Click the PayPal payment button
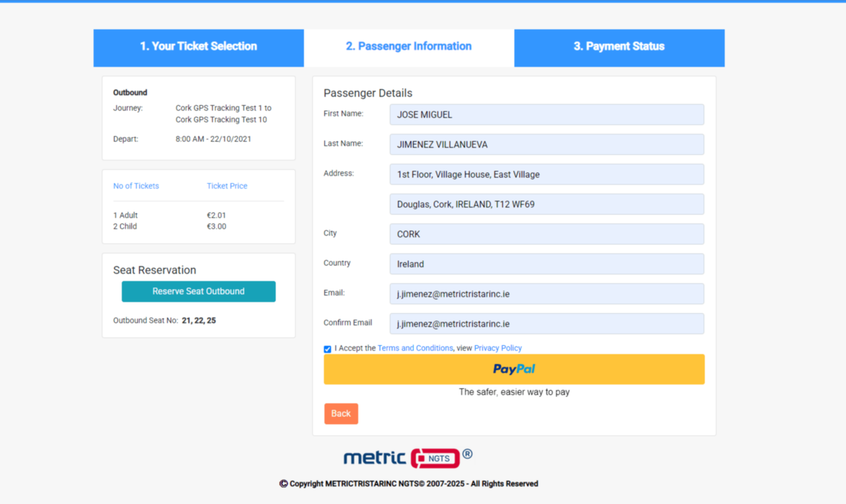The image size is (846, 504). (514, 369)
